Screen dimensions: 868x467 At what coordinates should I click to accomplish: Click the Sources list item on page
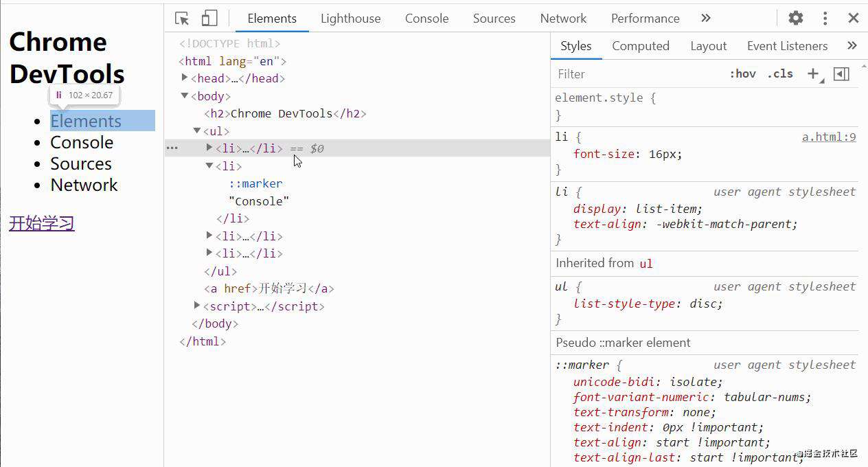coord(81,163)
